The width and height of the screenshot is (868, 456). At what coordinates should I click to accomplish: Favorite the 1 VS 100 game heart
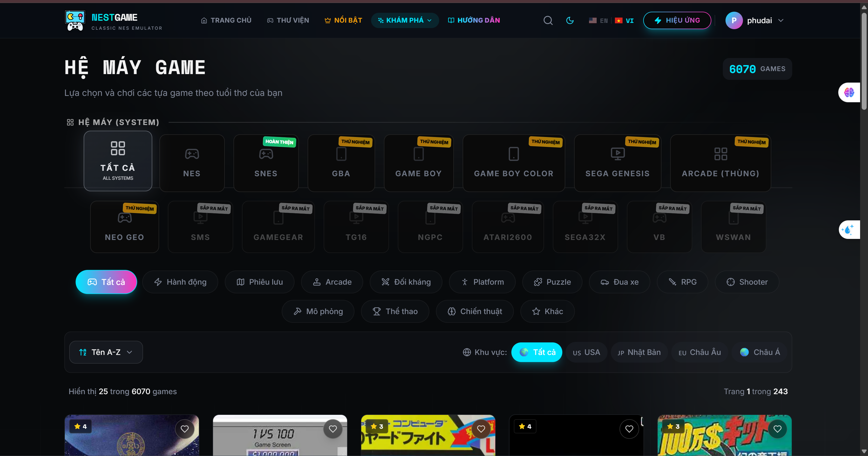(x=333, y=429)
